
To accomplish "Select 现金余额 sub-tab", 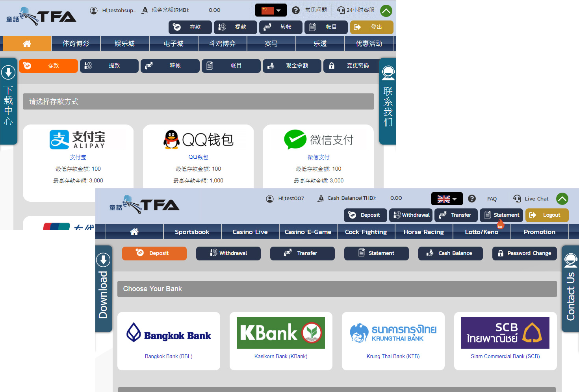I will click(292, 66).
